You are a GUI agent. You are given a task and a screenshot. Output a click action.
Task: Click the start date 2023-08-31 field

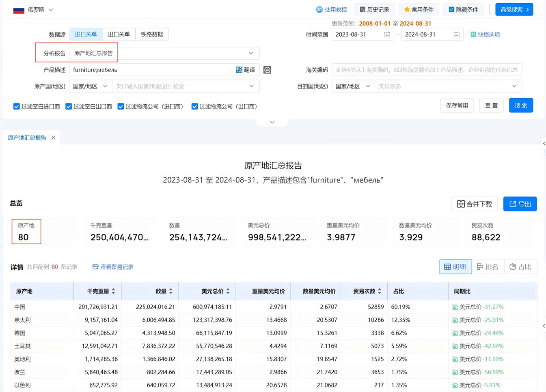(x=363, y=34)
